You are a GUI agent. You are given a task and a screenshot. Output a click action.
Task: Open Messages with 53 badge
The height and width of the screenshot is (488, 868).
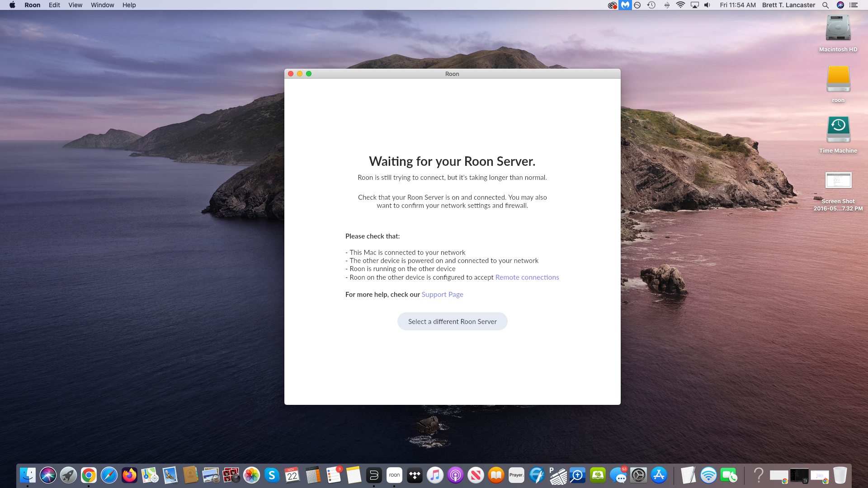[618, 475]
